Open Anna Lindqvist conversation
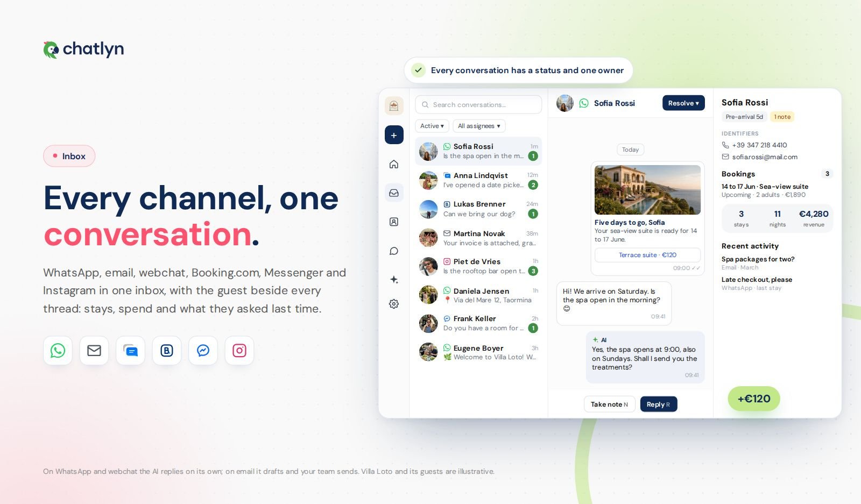The image size is (861, 504). pos(478,180)
